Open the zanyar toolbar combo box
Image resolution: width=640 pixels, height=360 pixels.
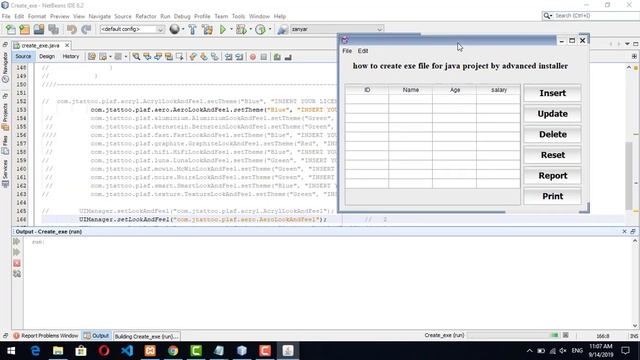point(337,29)
